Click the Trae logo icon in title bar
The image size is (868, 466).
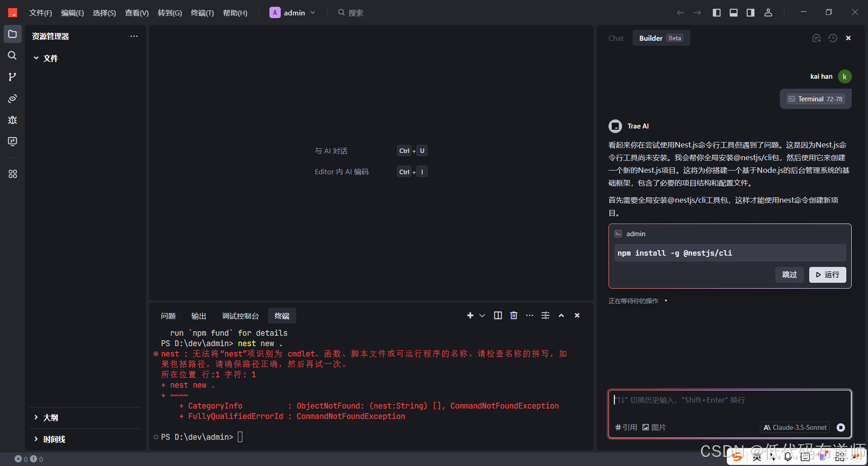(x=13, y=13)
